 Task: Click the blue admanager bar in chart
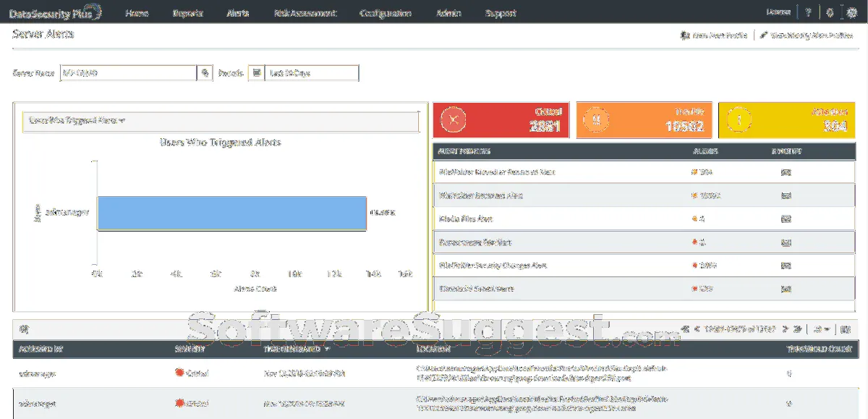tap(231, 213)
